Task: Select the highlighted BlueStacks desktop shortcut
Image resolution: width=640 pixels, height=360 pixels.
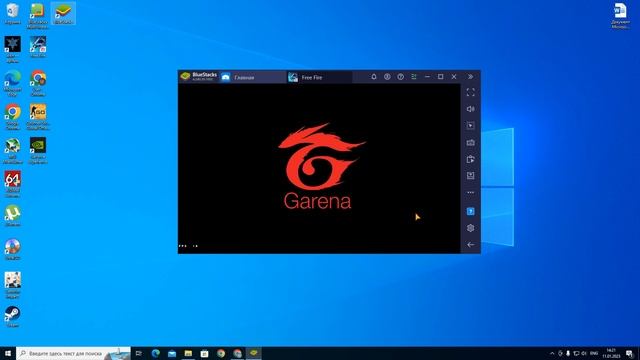Action: [x=63, y=14]
